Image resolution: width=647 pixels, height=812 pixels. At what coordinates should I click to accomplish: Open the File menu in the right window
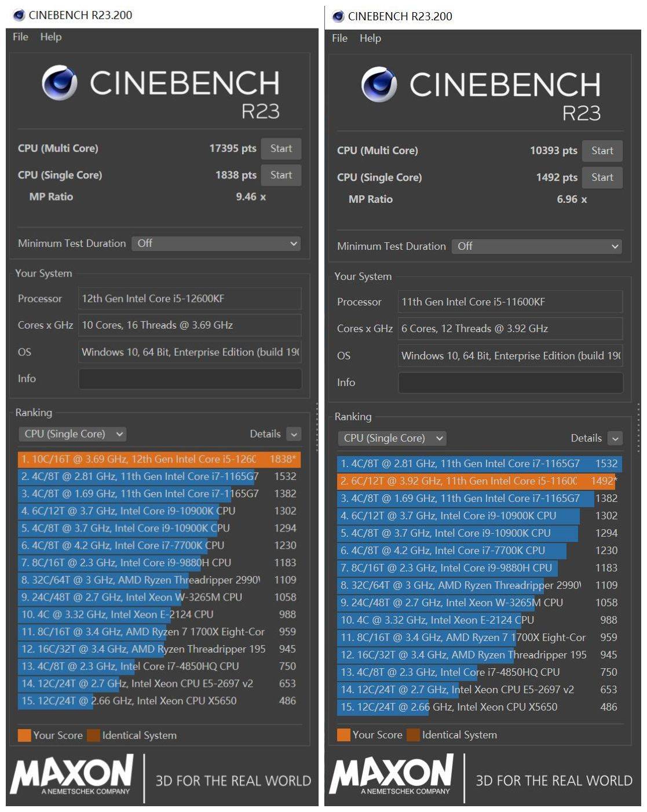coord(339,38)
